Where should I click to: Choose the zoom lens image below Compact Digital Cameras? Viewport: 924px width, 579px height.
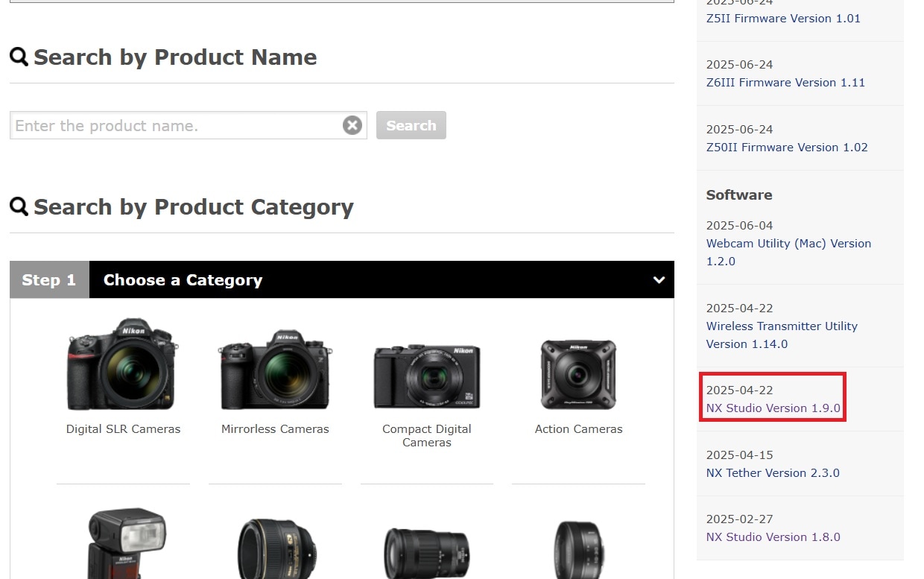pyautogui.click(x=427, y=552)
